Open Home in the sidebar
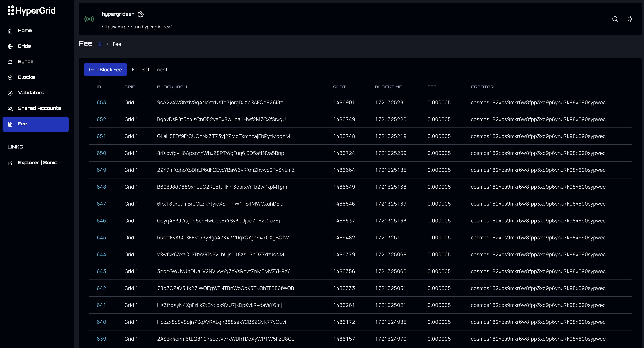 (x=25, y=31)
